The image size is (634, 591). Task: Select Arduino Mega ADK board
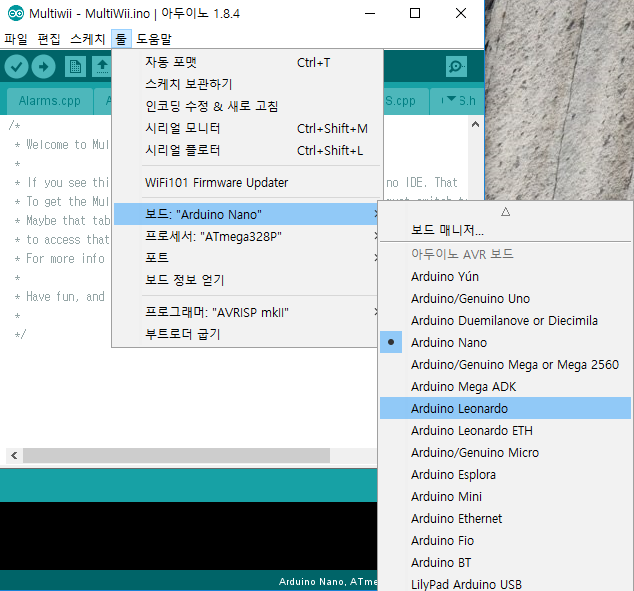click(x=505, y=386)
